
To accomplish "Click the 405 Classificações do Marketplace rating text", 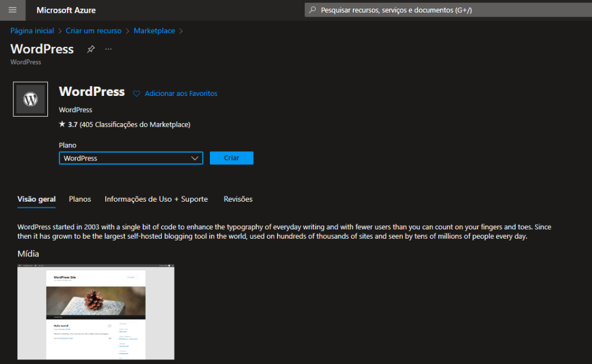I will pos(135,124).
